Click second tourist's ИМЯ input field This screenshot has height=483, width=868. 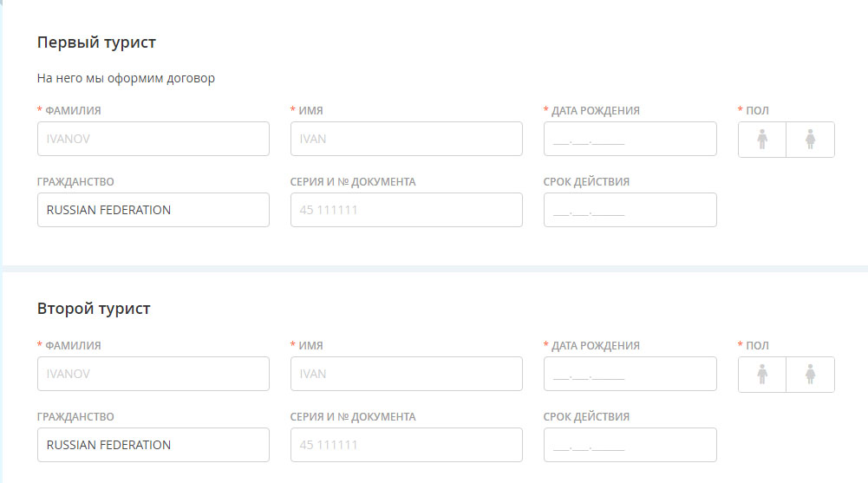click(x=406, y=374)
